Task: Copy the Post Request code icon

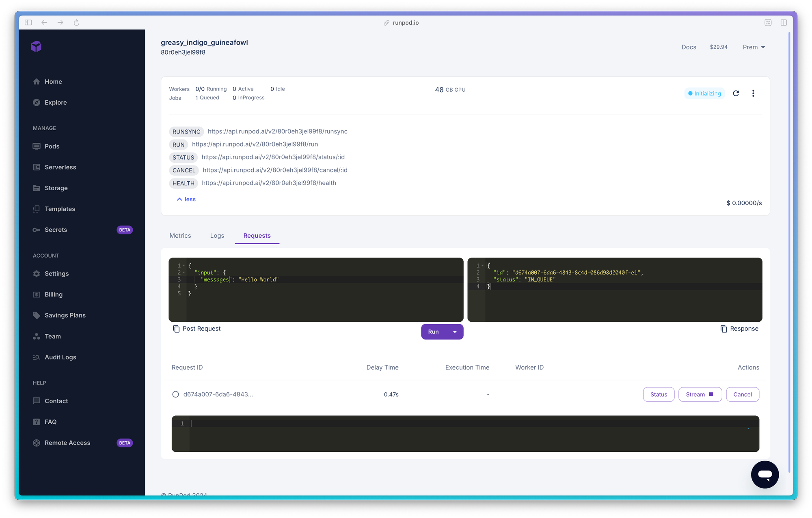Action: coord(176,329)
